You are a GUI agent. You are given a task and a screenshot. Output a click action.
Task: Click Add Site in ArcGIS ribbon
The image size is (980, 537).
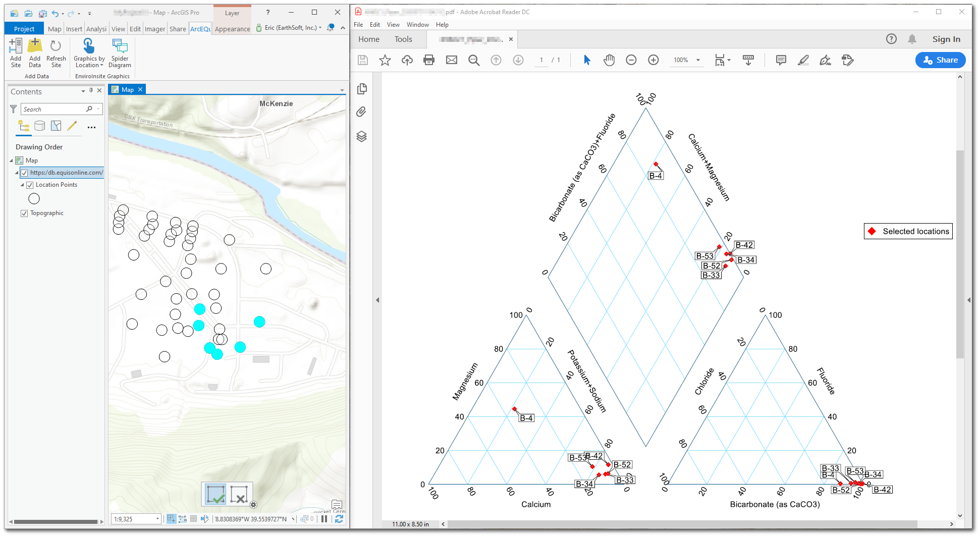pyautogui.click(x=16, y=53)
